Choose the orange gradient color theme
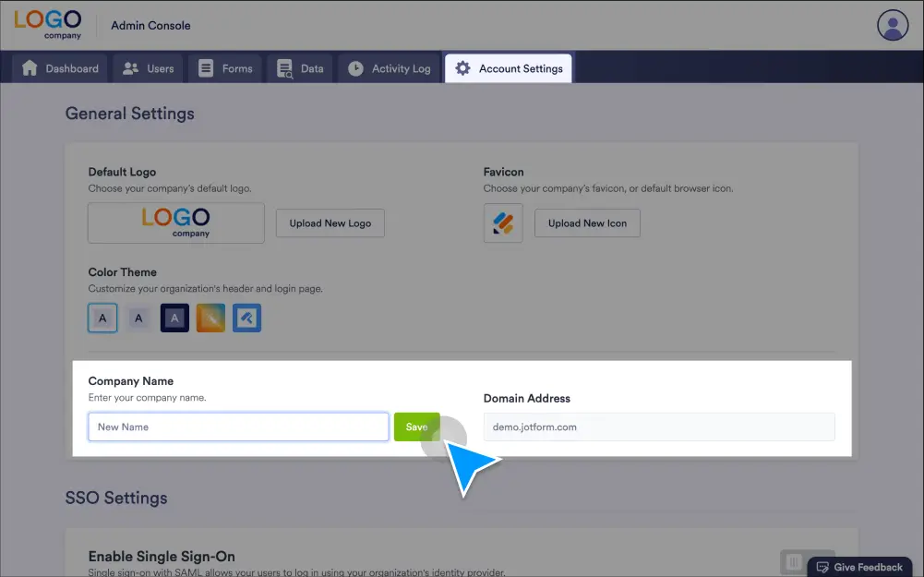924x577 pixels. (x=210, y=319)
